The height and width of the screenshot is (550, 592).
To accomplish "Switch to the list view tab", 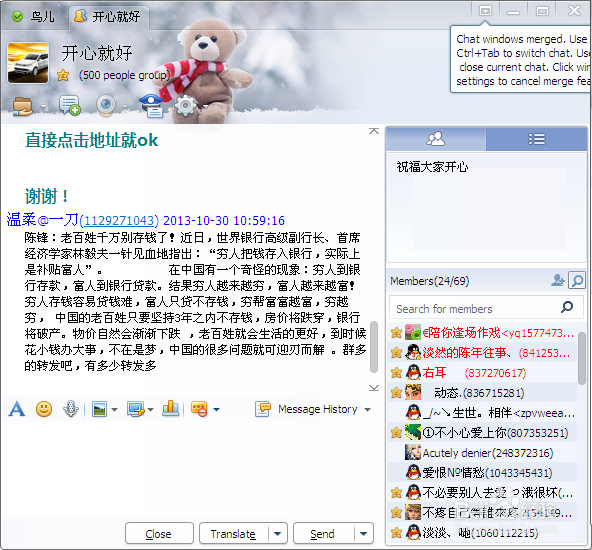I will coord(536,139).
